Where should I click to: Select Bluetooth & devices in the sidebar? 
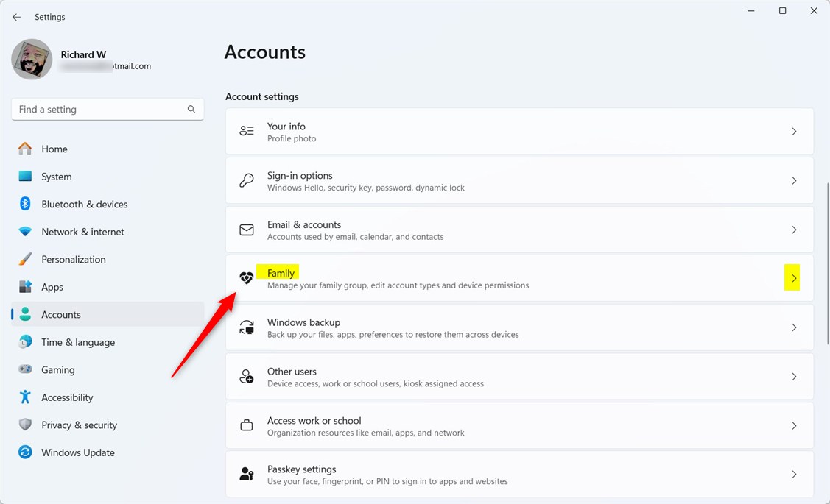pos(85,204)
